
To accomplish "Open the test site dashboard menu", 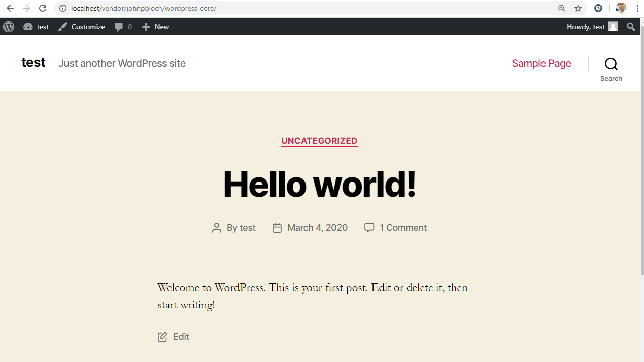I will 37,27.
